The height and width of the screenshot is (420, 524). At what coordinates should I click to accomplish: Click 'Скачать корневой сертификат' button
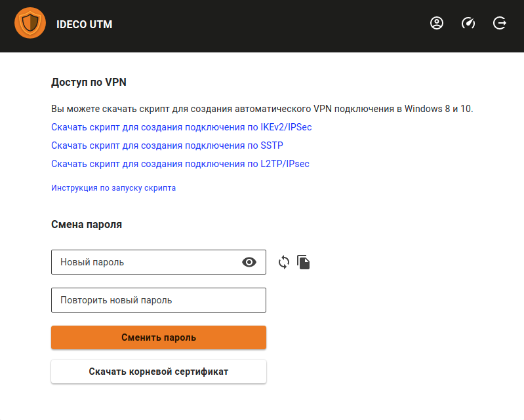(158, 372)
